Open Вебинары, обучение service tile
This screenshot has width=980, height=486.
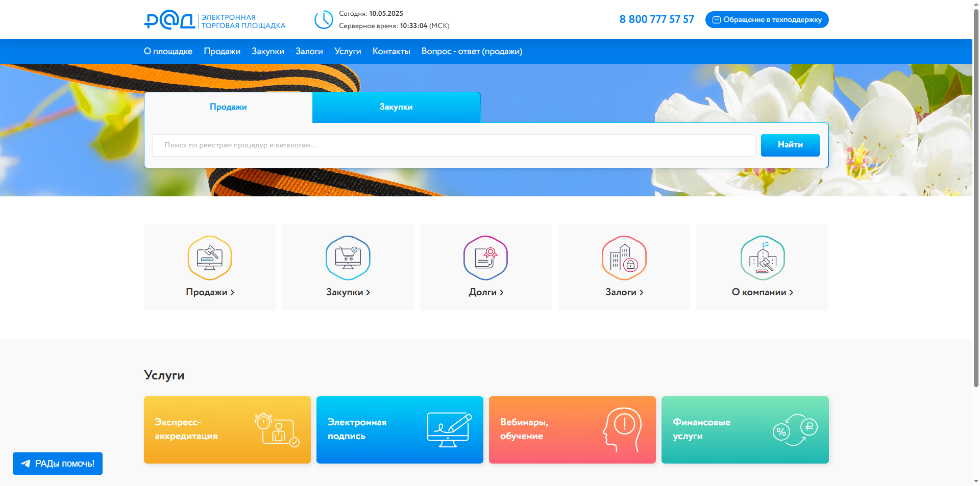coord(572,430)
